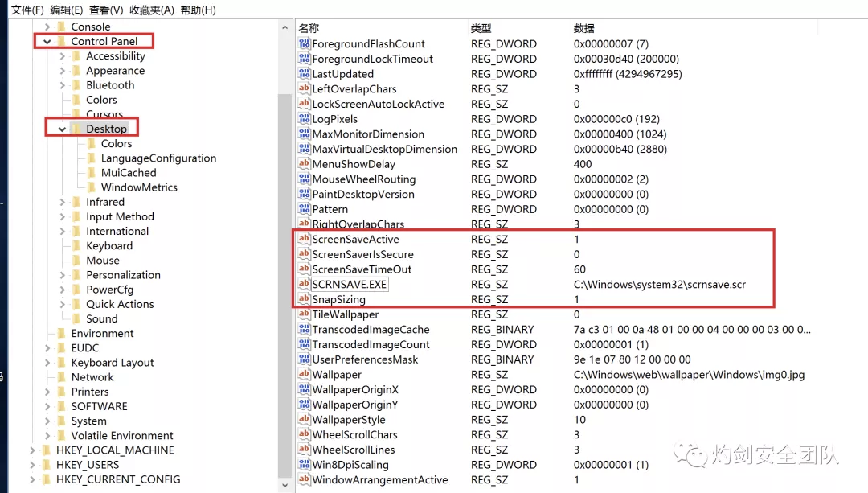Screen dimensions: 868x493
Task: Expand the Input Method key
Action: coord(62,216)
